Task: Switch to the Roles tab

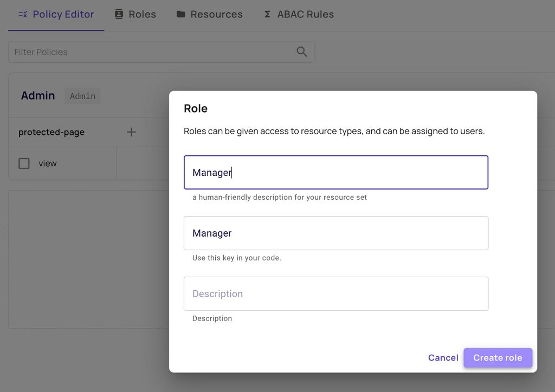Action: 135,14
